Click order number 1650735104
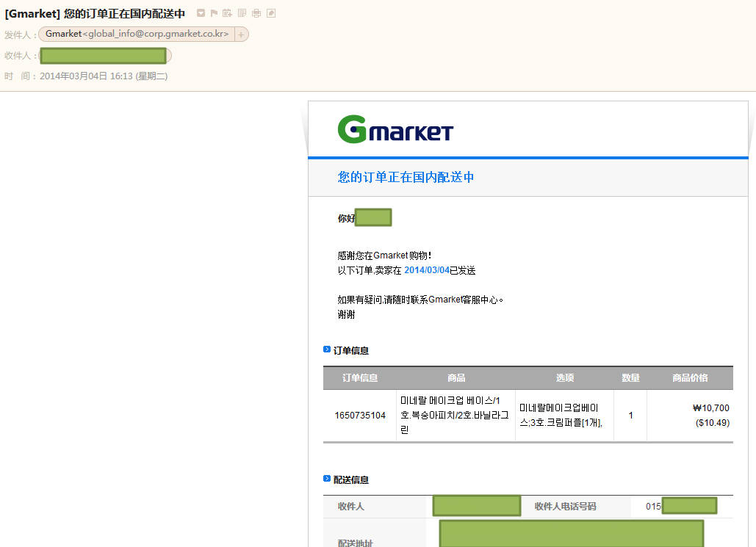 coord(360,416)
